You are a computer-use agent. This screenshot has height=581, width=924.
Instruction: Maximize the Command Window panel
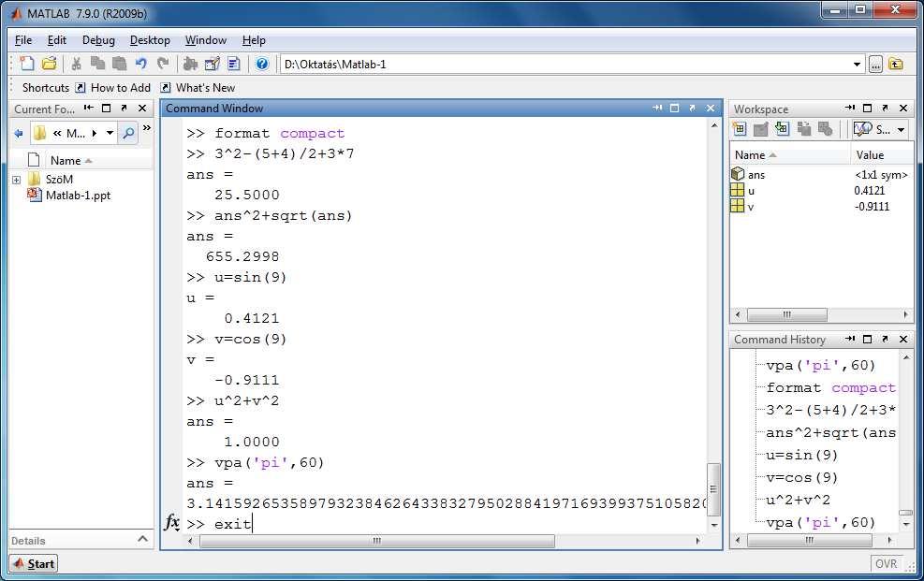(x=675, y=108)
